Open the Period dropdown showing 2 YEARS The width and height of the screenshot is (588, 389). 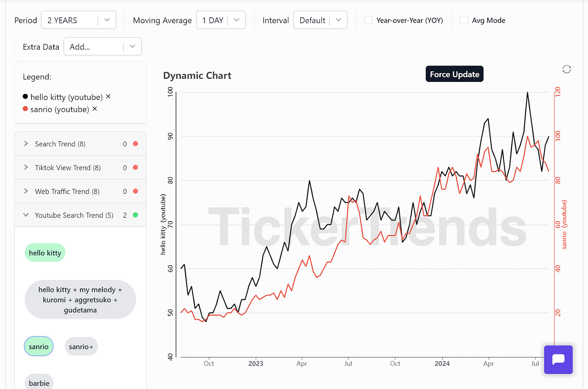point(79,20)
